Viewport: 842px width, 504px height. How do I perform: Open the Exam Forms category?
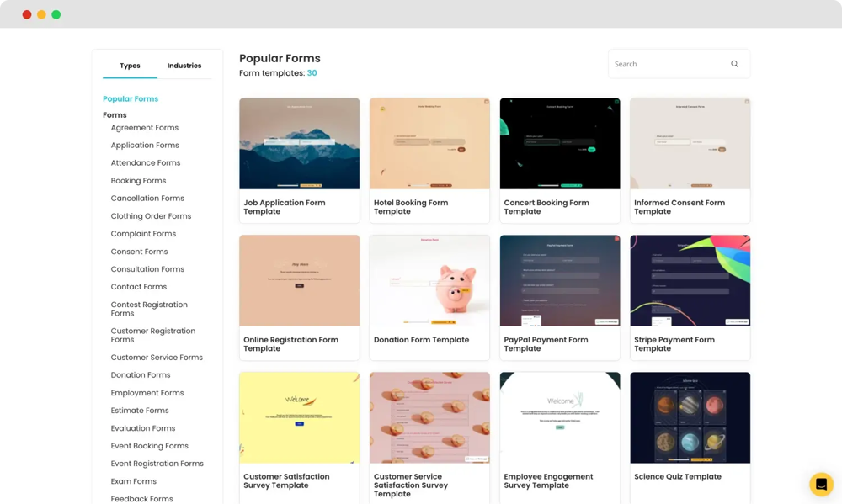[134, 480]
